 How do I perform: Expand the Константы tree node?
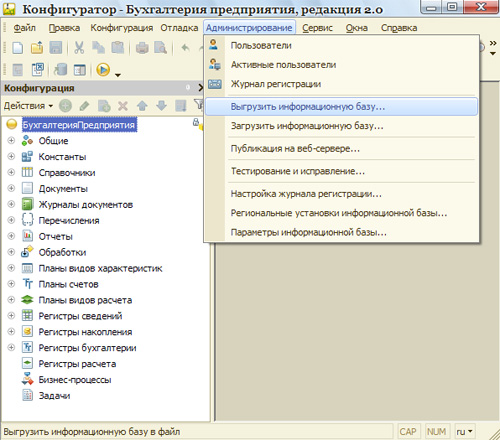tap(11, 156)
